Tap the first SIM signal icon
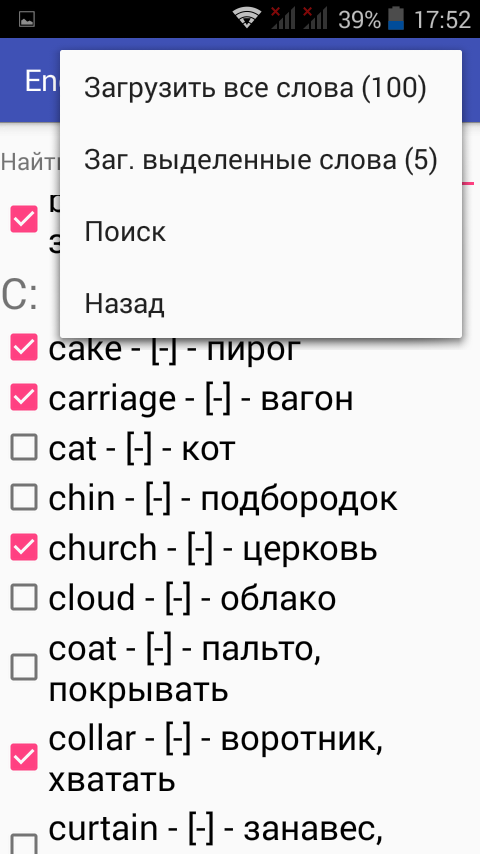The width and height of the screenshot is (480, 854). [283, 19]
